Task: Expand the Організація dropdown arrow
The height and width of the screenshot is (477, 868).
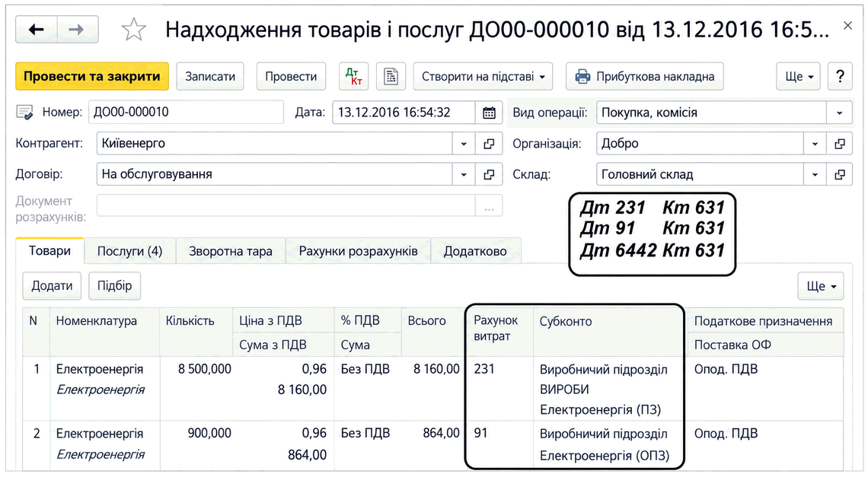Action: click(x=815, y=144)
